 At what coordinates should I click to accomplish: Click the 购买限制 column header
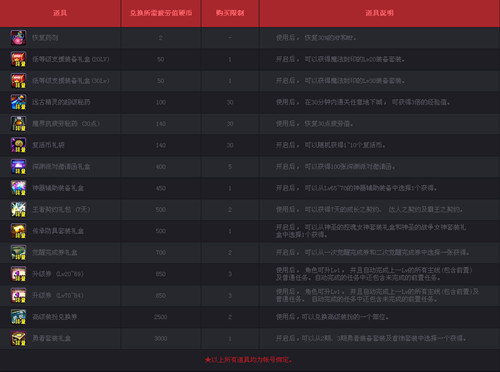(230, 13)
